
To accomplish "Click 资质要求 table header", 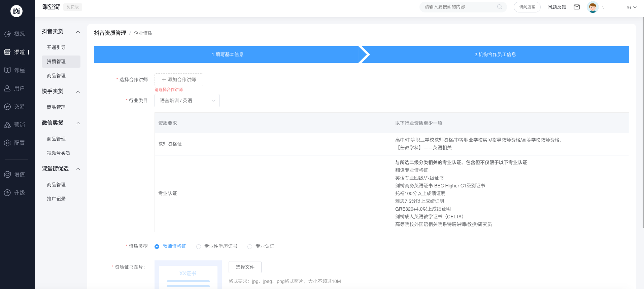I will pos(168,123).
